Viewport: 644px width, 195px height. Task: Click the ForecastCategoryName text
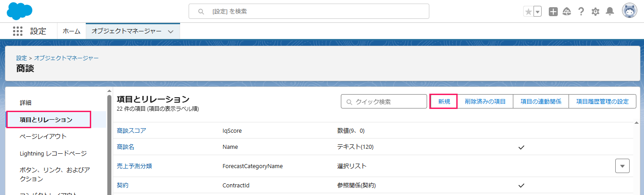tap(252, 166)
